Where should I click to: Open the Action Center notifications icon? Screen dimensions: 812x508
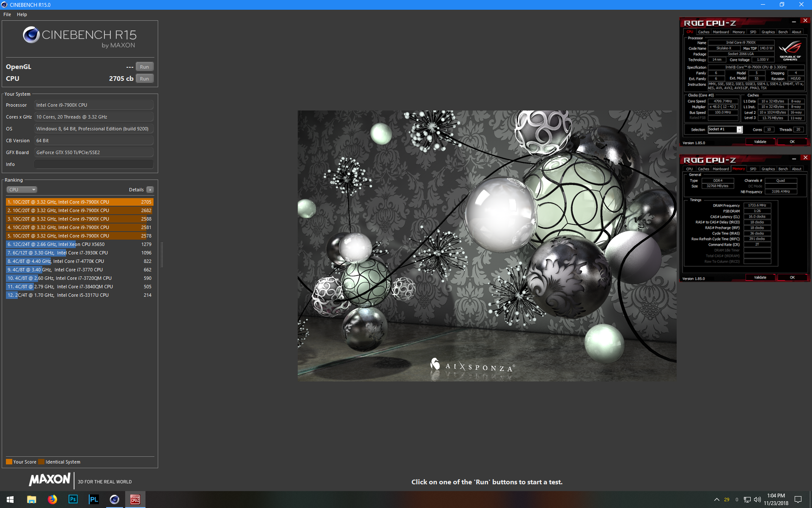pyautogui.click(x=798, y=500)
